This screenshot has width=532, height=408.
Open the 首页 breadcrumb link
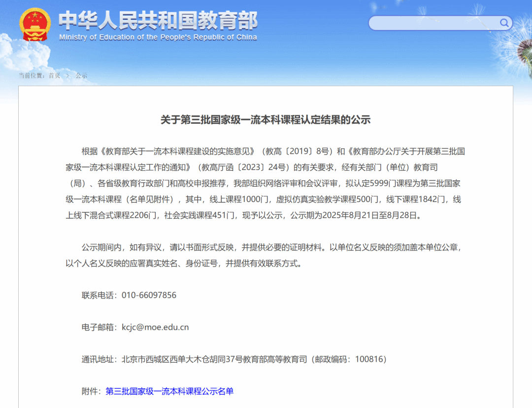pos(54,75)
